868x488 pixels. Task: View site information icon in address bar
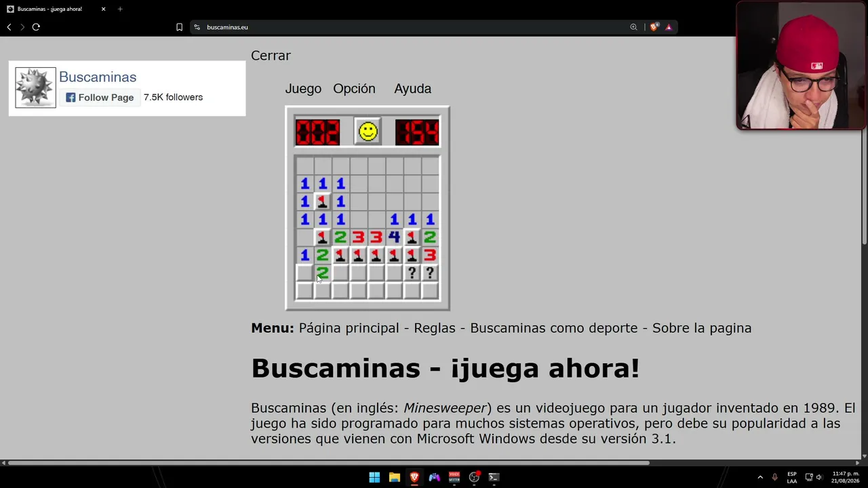pos(197,27)
